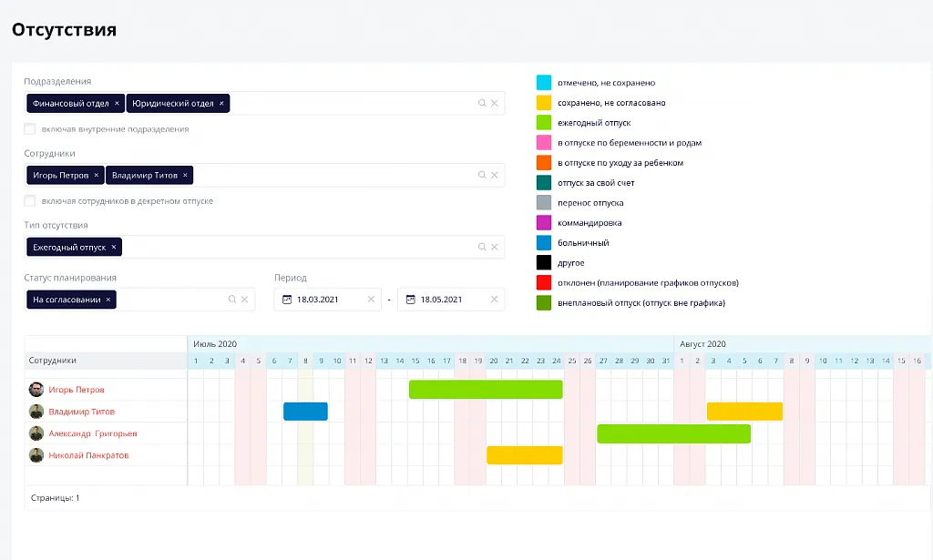
Task: Click the больничный blue legend swatch
Action: coord(544,243)
